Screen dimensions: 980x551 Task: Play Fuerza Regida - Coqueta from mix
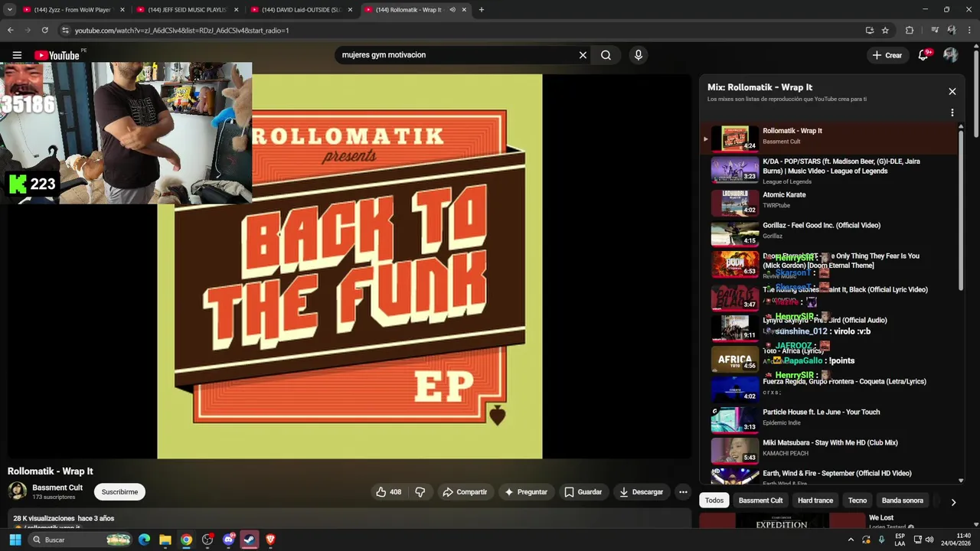click(x=831, y=389)
